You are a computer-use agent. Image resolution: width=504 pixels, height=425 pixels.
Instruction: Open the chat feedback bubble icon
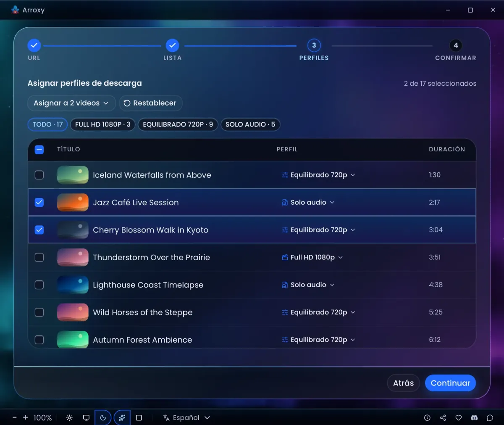click(x=490, y=417)
